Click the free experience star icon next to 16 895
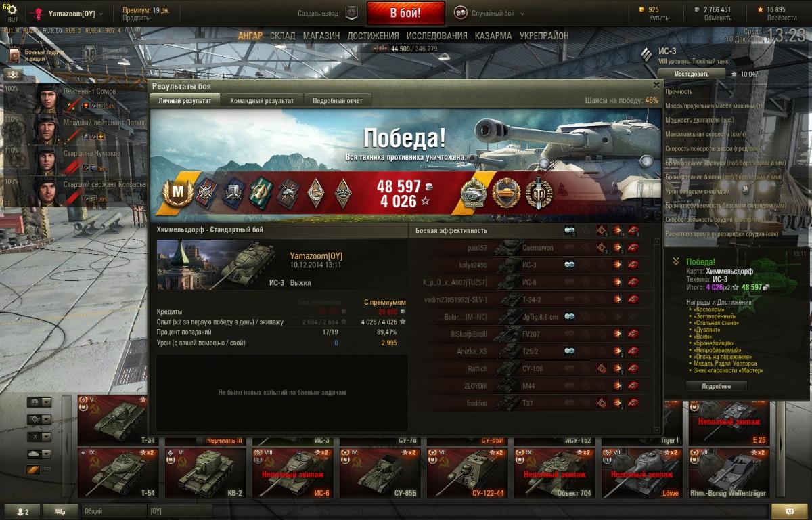 coord(761,9)
